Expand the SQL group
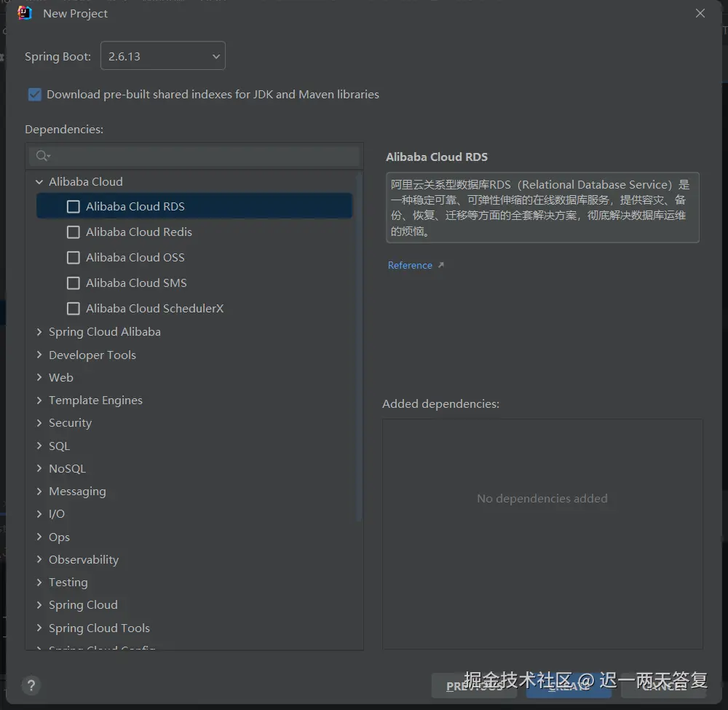Viewport: 728px width, 710px height. click(39, 446)
